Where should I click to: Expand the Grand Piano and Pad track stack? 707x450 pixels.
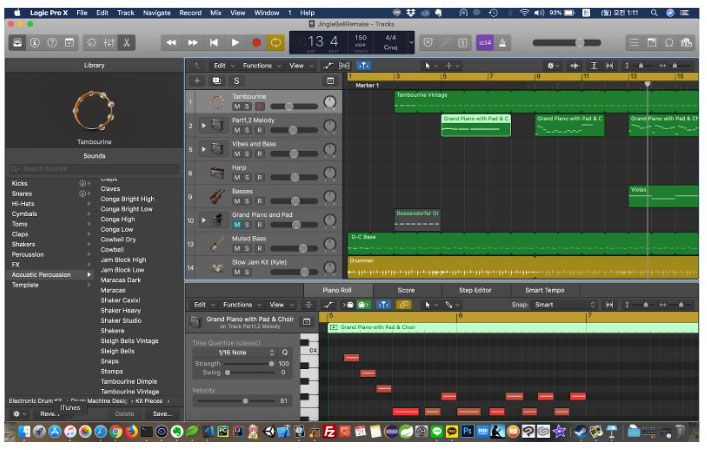point(204,220)
